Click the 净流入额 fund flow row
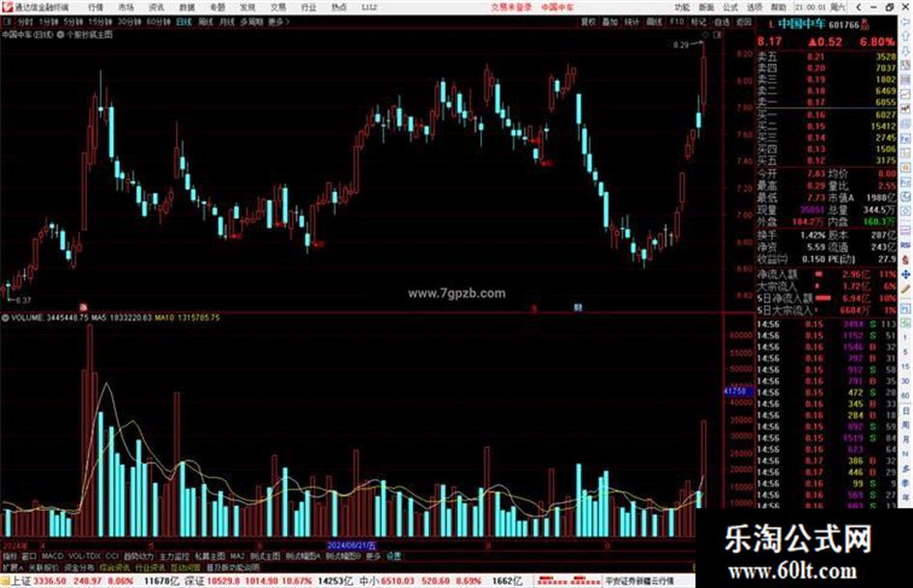913x588 pixels. click(x=827, y=274)
